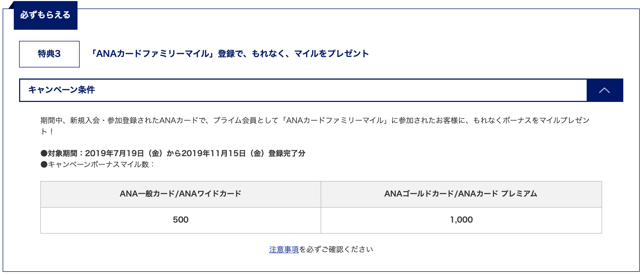Click the ANAカードファミリーマイル campaign heading

pos(229,54)
